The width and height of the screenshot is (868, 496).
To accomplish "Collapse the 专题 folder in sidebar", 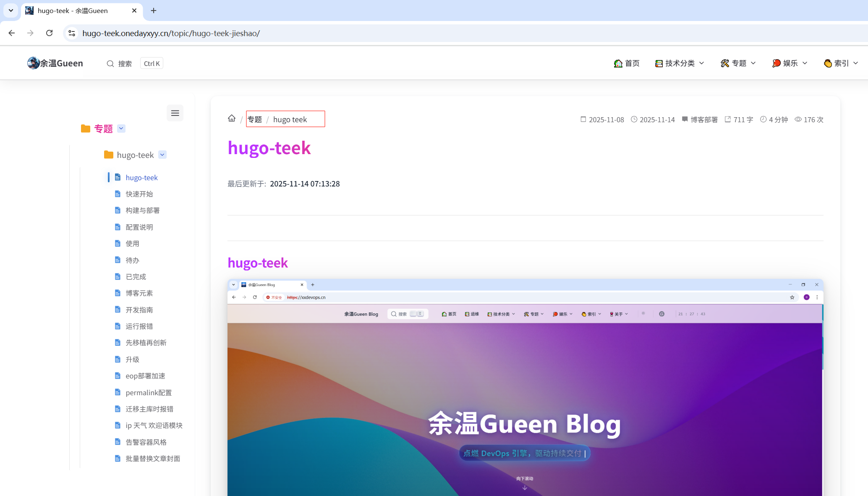I will tap(121, 129).
